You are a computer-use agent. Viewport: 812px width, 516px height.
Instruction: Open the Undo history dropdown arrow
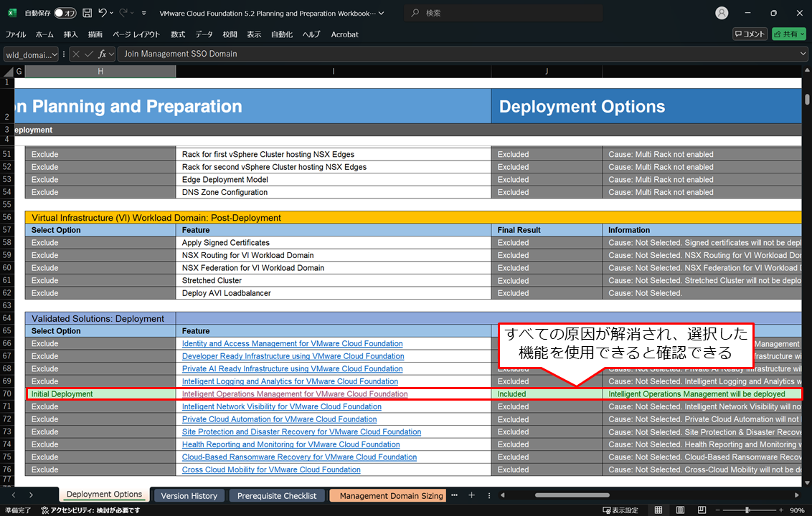coord(111,13)
